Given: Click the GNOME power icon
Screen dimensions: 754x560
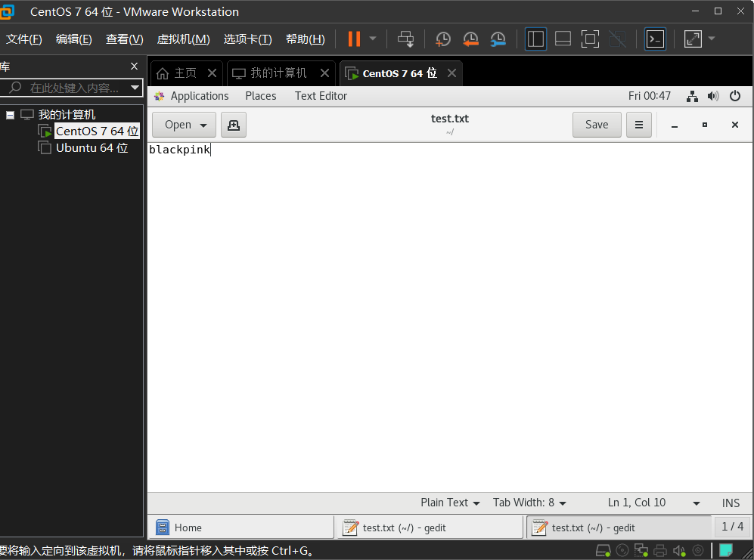Looking at the screenshot, I should tap(735, 96).
